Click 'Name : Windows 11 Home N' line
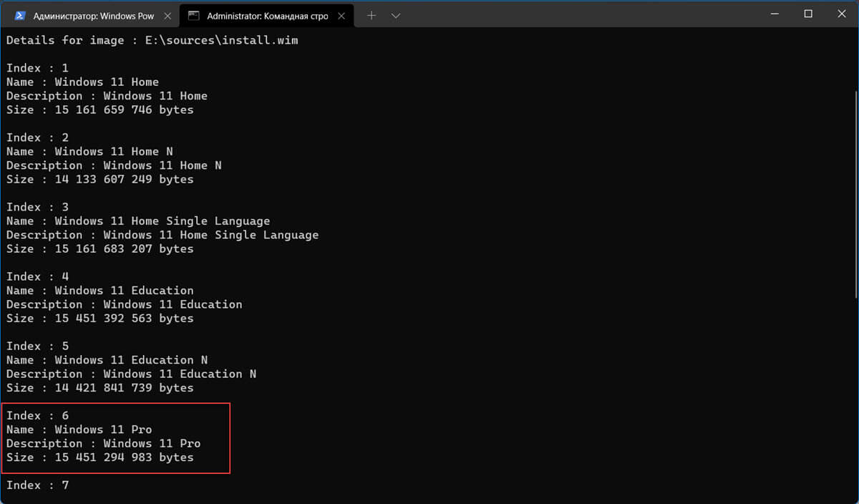The image size is (859, 504). tap(89, 151)
